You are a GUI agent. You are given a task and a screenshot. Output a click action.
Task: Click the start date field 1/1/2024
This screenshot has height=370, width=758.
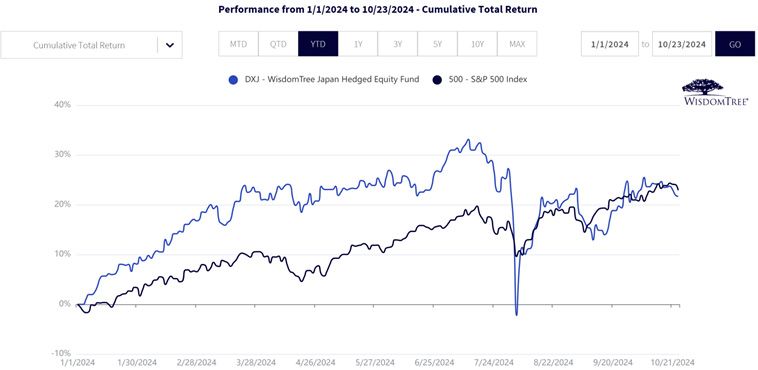tap(610, 44)
